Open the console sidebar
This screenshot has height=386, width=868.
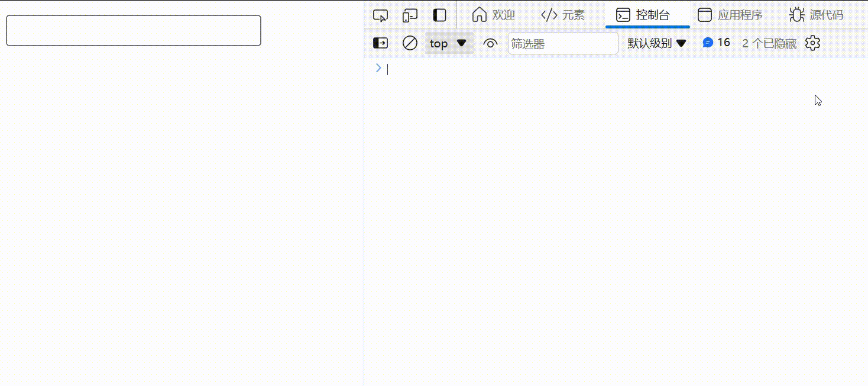coord(380,43)
